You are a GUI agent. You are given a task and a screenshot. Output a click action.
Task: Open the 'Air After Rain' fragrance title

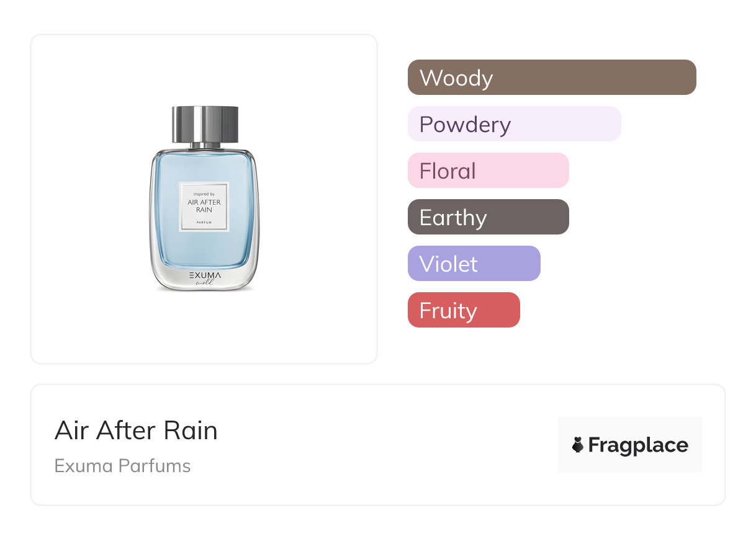point(136,431)
